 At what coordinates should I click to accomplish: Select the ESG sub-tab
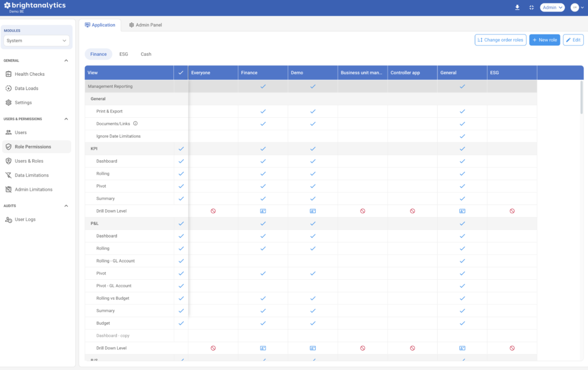click(123, 54)
